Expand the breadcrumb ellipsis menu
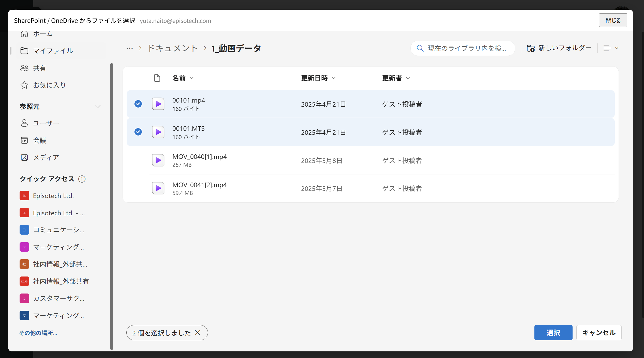 (130, 48)
